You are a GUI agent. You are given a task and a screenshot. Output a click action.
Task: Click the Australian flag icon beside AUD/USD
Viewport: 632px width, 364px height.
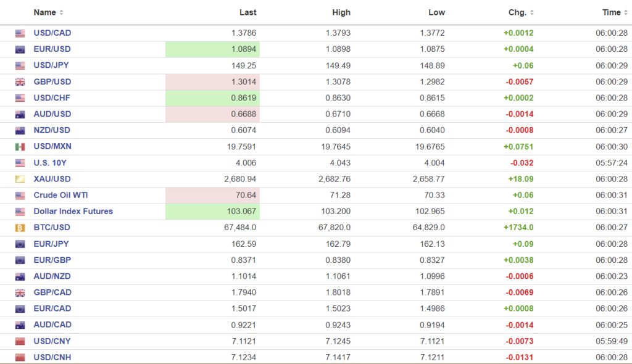click(x=20, y=114)
